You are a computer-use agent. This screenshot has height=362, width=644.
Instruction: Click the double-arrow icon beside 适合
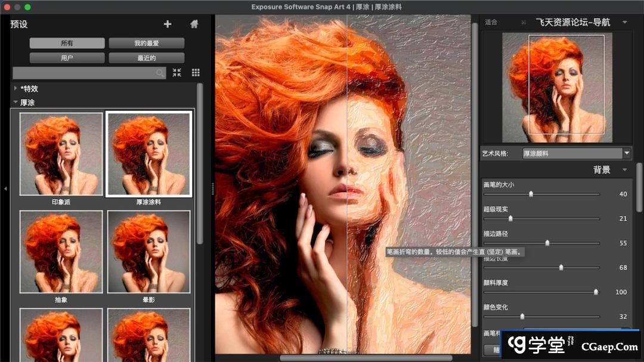[524, 23]
